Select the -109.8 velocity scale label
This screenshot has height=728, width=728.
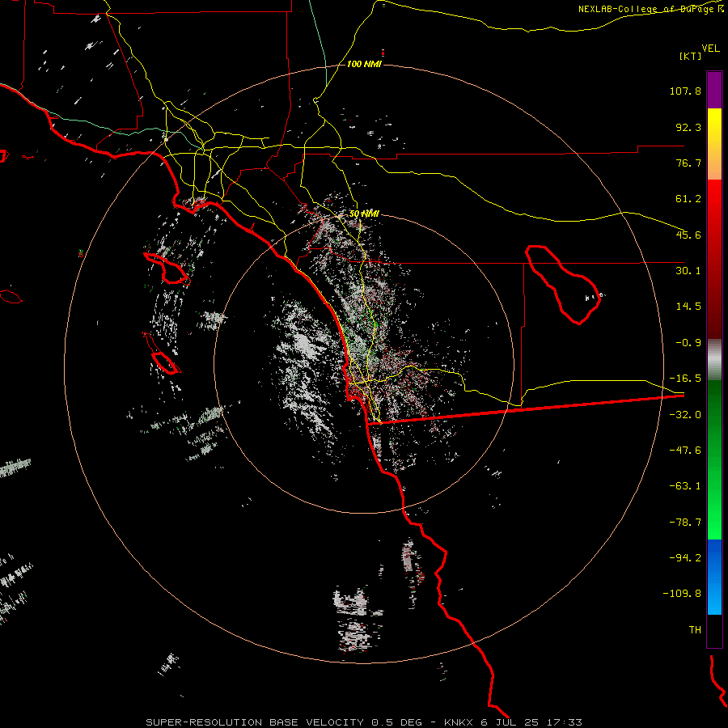682,594
